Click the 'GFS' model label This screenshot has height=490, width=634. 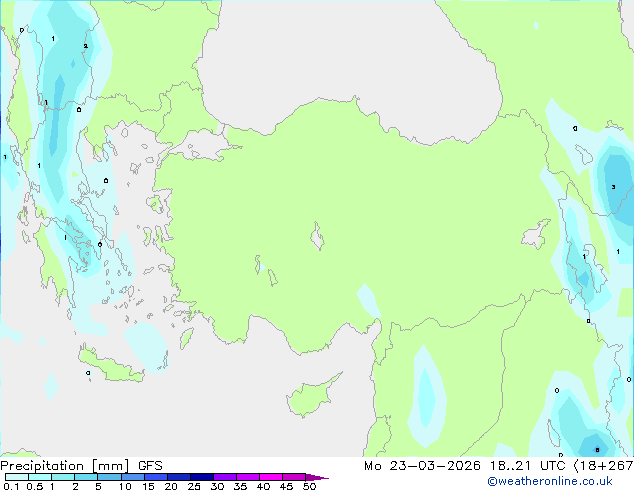click(x=150, y=466)
